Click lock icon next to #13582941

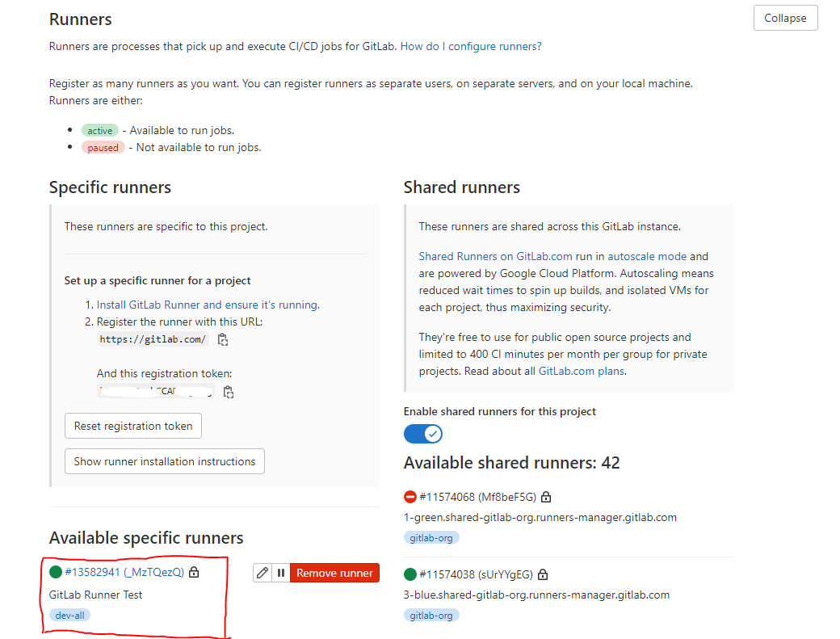click(x=194, y=572)
